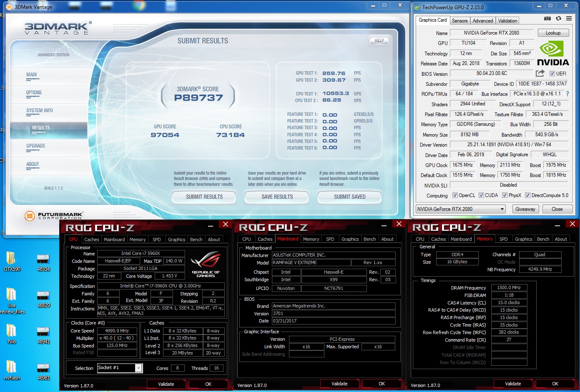The height and width of the screenshot is (392, 580).
Task: Open the NVIDIA GeForce RTX 2080 dropdown
Action: click(460, 209)
